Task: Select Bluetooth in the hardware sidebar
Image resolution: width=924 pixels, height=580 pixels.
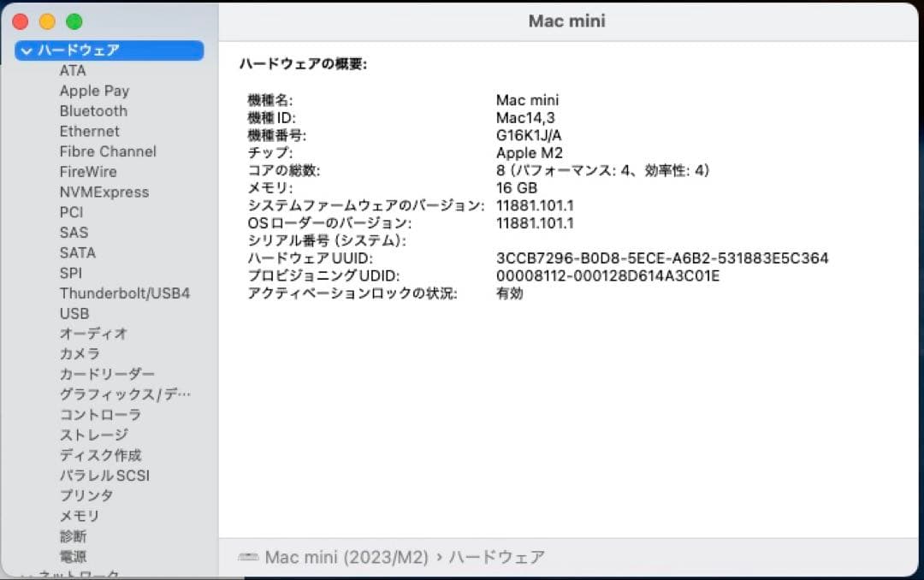Action: [x=92, y=110]
